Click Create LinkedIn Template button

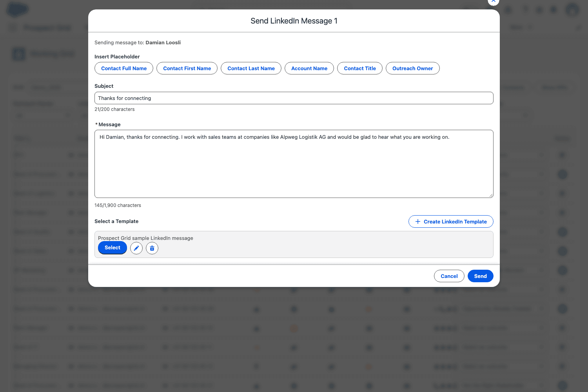coord(451,221)
